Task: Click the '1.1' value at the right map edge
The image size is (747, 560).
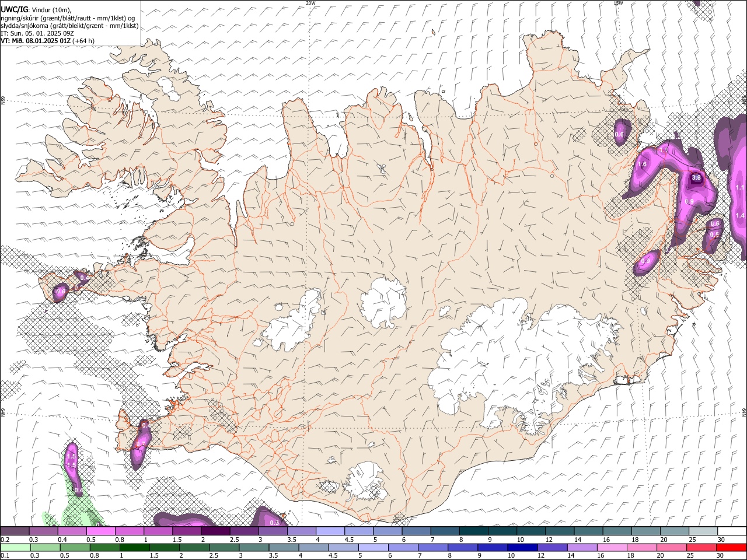Action: pos(740,187)
